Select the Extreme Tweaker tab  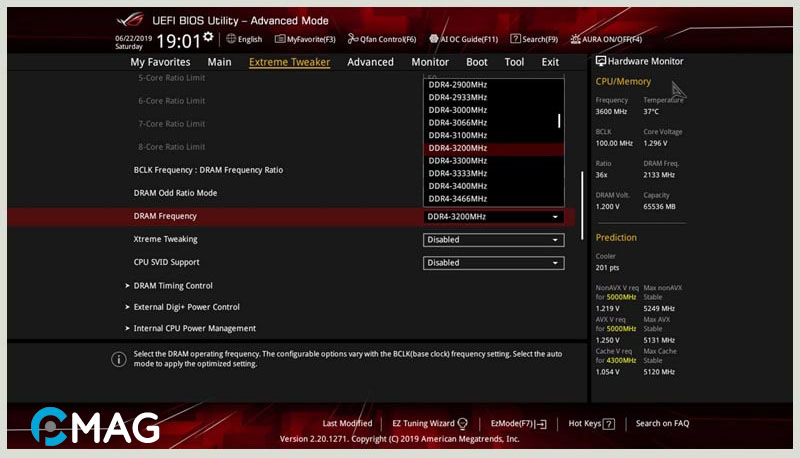(289, 62)
